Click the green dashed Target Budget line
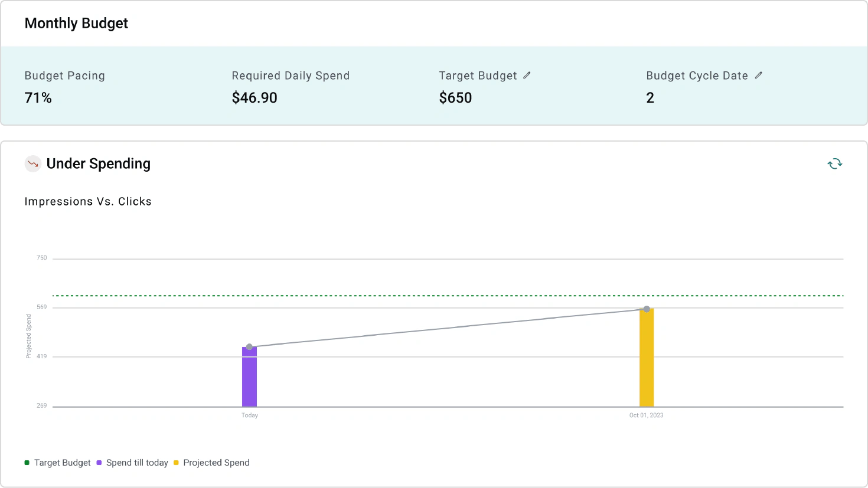This screenshot has height=488, width=868. [x=448, y=295]
